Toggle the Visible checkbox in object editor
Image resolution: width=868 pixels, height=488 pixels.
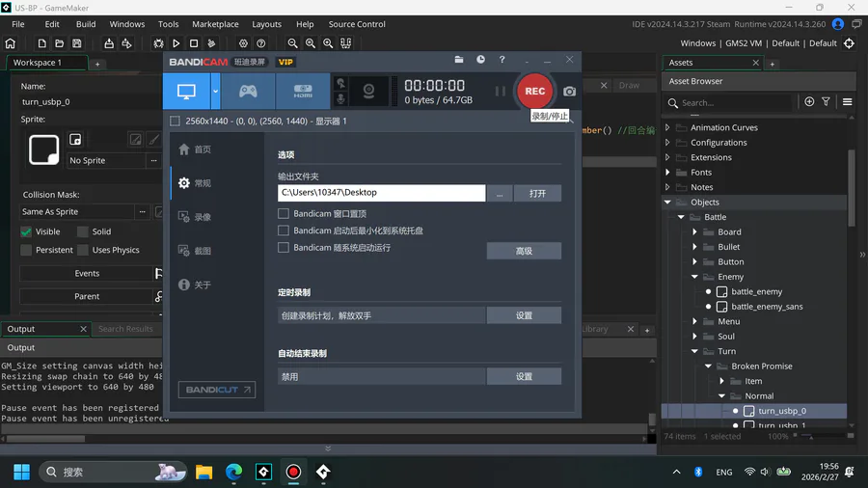(x=26, y=231)
